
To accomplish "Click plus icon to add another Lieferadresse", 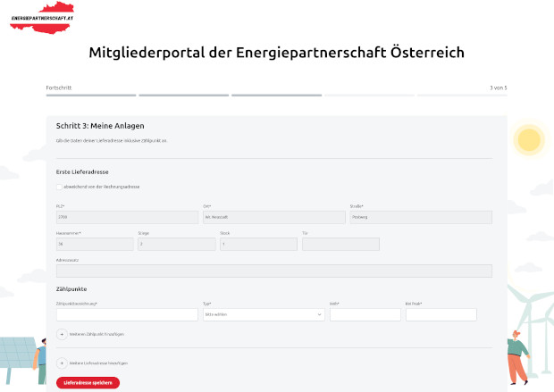I will tap(62, 363).
